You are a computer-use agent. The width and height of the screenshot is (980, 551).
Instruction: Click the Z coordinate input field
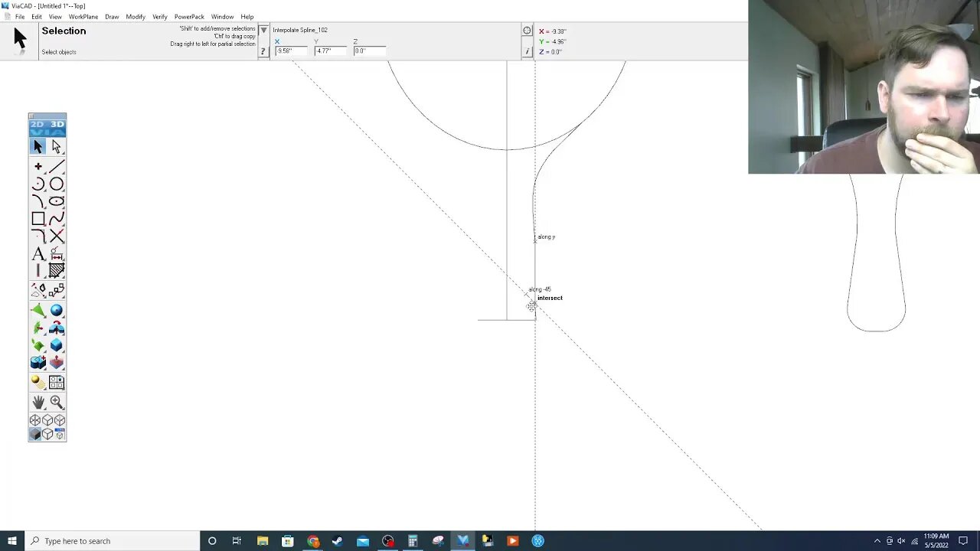pos(370,51)
